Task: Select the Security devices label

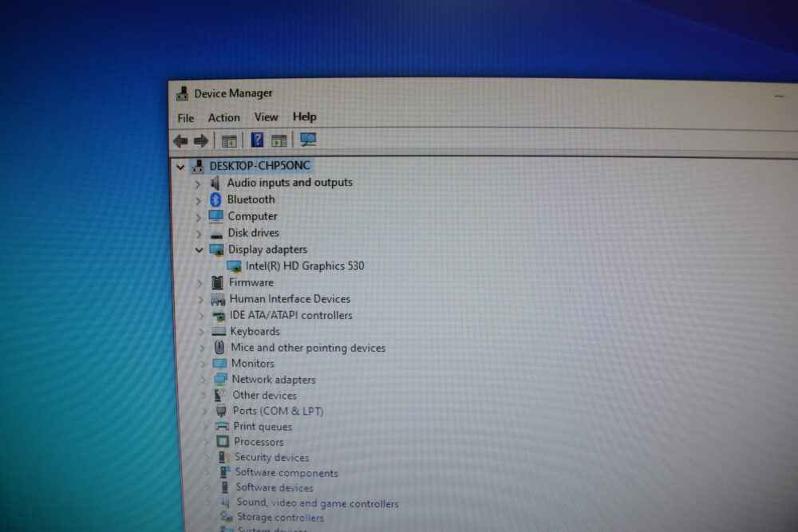Action: point(272,457)
